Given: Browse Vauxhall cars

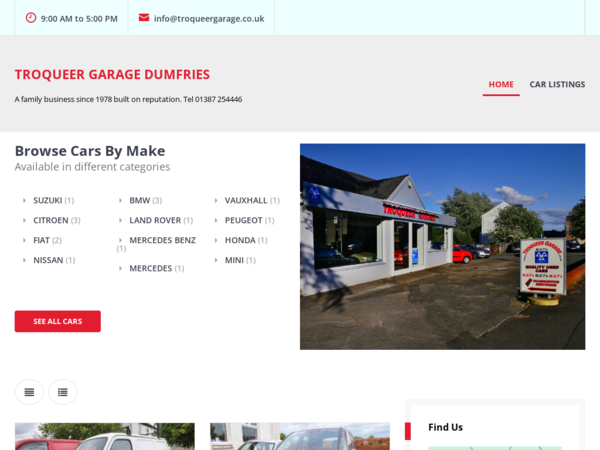Looking at the screenshot, I should [246, 201].
